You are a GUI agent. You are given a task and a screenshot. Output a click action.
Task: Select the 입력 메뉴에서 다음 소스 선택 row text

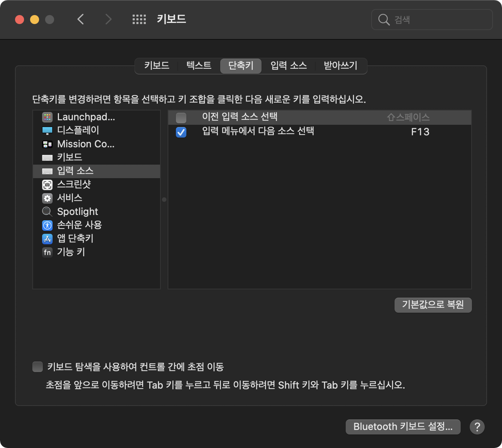[x=258, y=131]
